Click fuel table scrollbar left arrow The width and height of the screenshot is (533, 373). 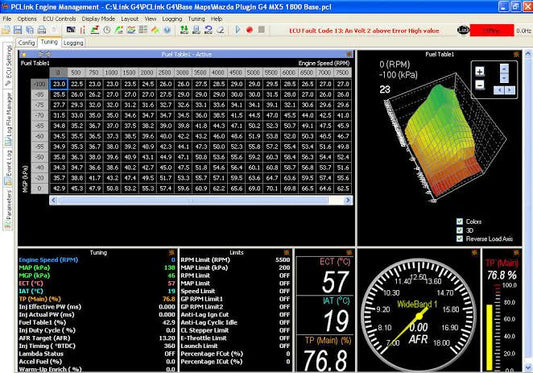coord(53,200)
